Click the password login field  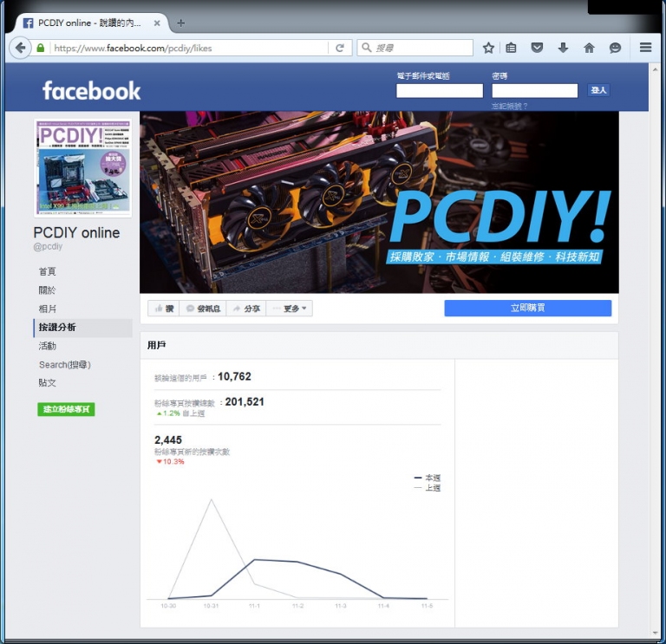point(535,90)
